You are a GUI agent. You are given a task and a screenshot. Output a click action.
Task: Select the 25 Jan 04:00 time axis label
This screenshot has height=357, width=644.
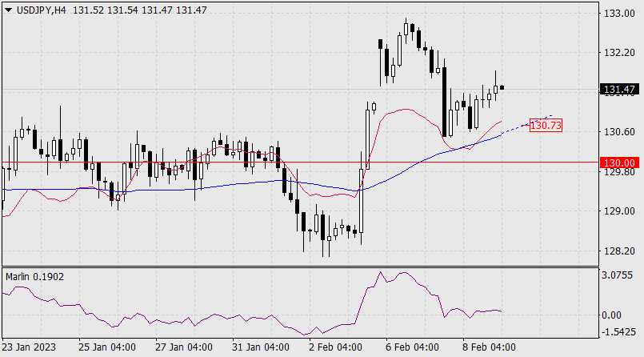(107, 347)
